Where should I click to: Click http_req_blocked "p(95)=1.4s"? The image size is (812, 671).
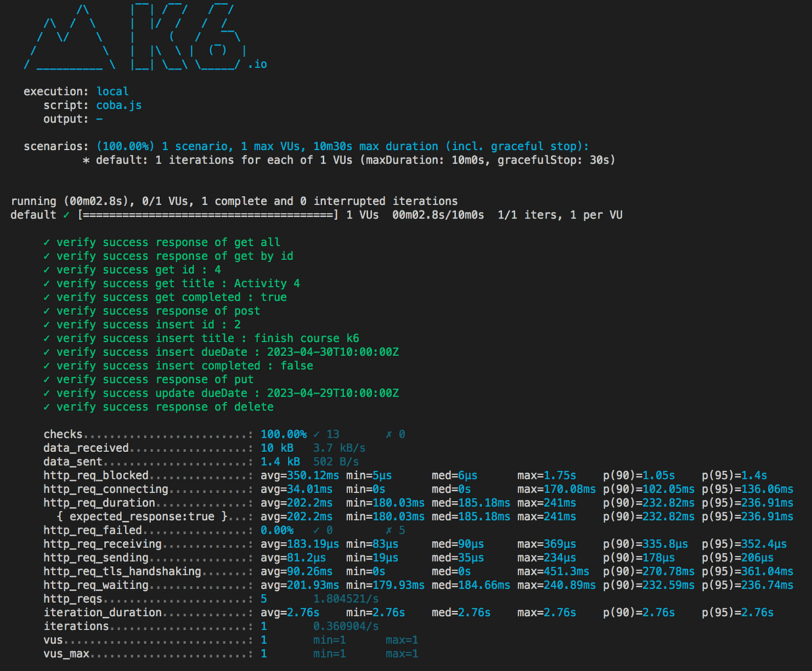tap(736, 476)
